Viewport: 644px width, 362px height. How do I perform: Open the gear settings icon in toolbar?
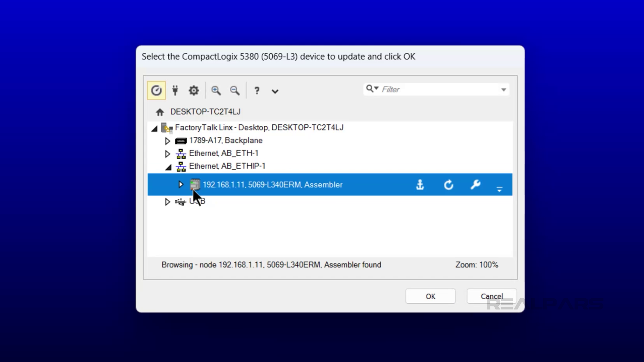[x=194, y=90]
